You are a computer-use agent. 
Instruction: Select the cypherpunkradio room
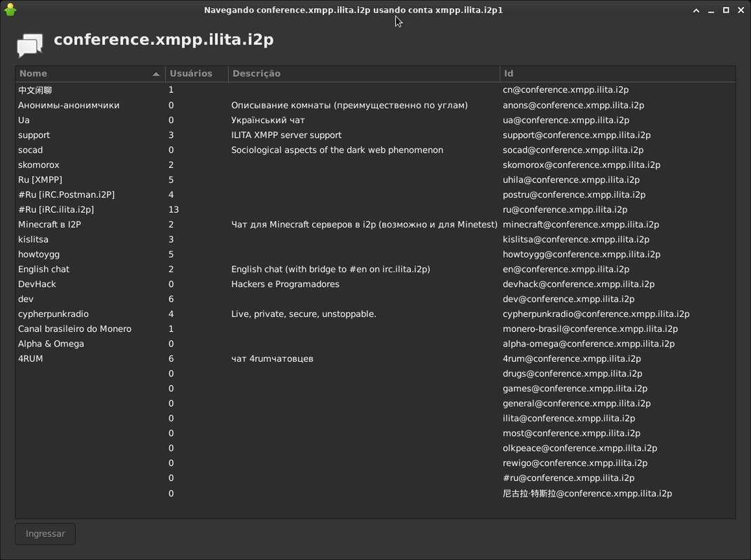click(375, 314)
